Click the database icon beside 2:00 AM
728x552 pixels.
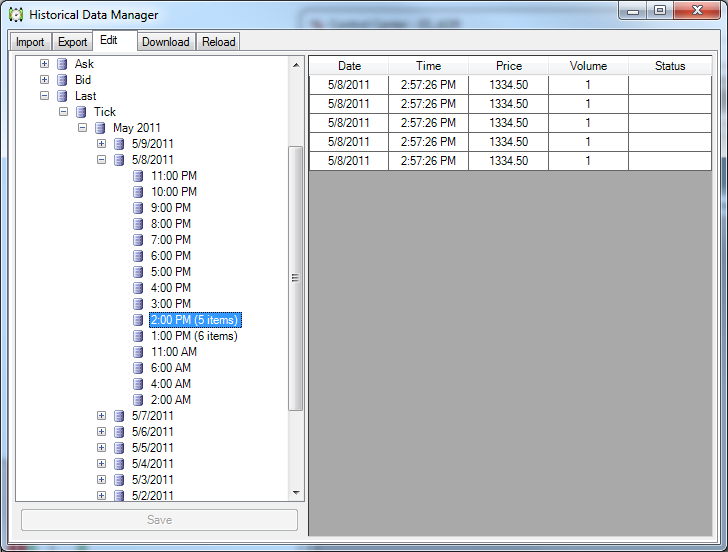tap(138, 400)
